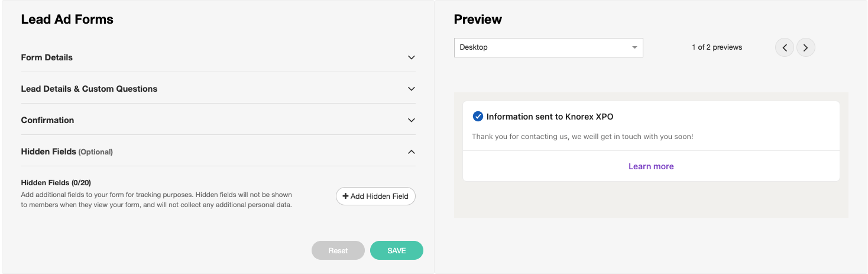Go to the next preview arrow
The width and height of the screenshot is (868, 274).
click(805, 48)
